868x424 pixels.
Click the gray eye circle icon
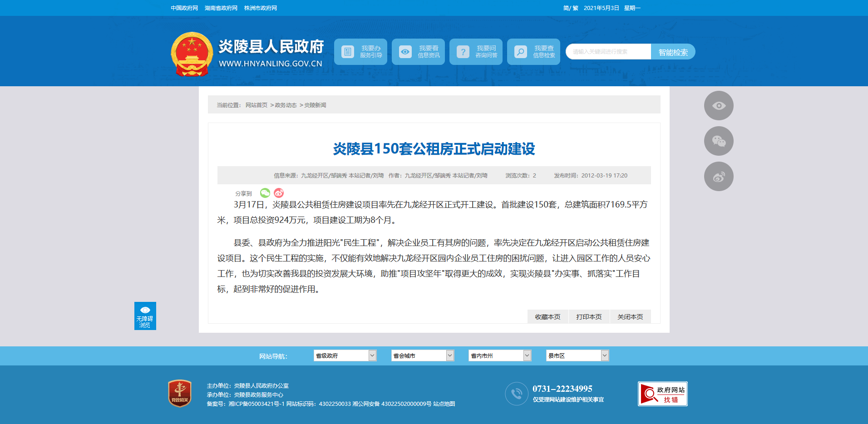718,106
